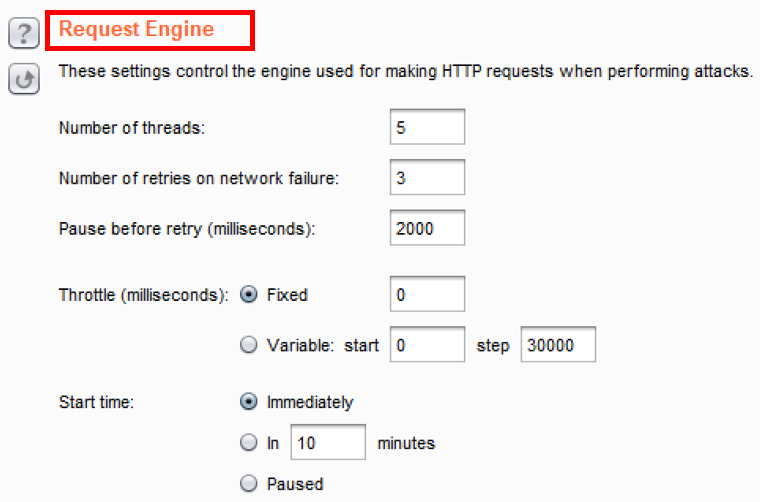Choose the Paused start time option
The width and height of the screenshot is (760, 502).
point(249,484)
